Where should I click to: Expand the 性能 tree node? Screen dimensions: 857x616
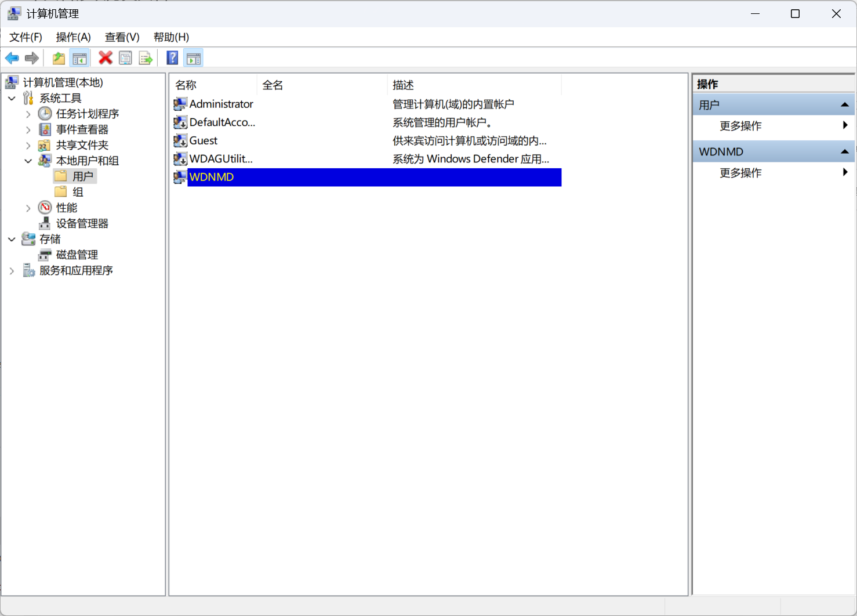point(28,208)
